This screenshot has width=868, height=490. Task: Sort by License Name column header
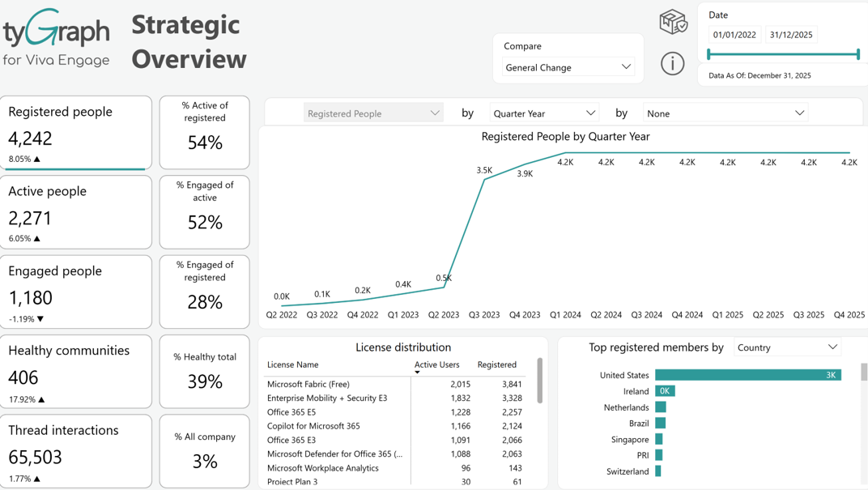pos(293,364)
